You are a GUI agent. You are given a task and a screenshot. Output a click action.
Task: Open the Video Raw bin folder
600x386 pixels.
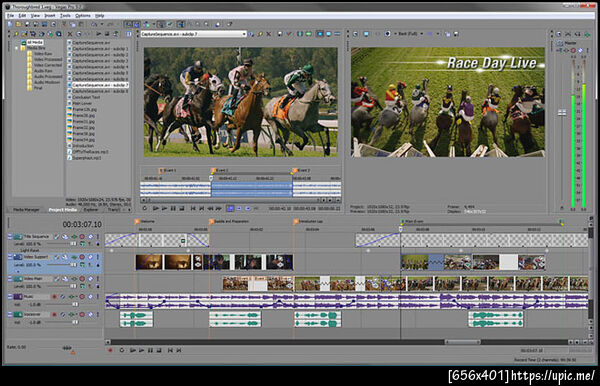(x=43, y=54)
